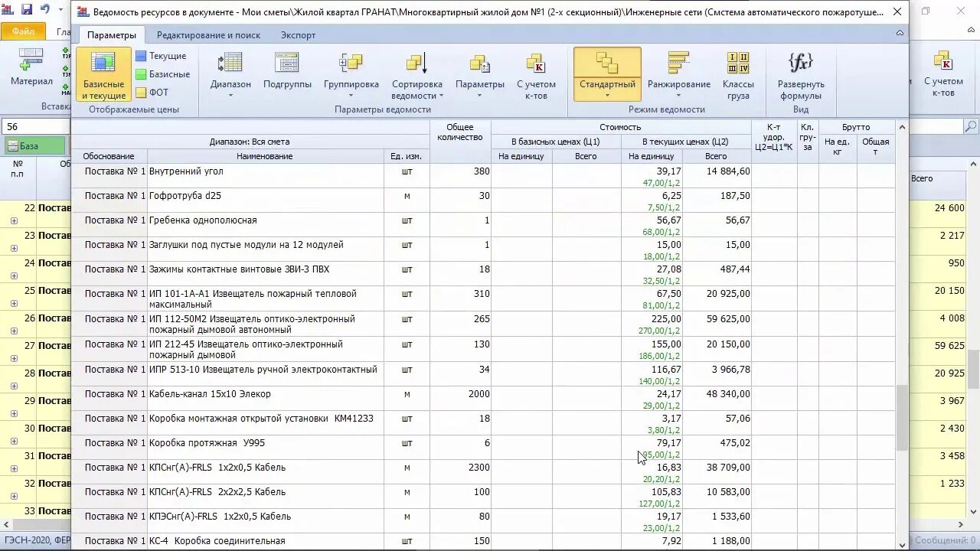Click the magnifier search icon in background window
This screenshot has width=980, height=551.
coord(970,126)
